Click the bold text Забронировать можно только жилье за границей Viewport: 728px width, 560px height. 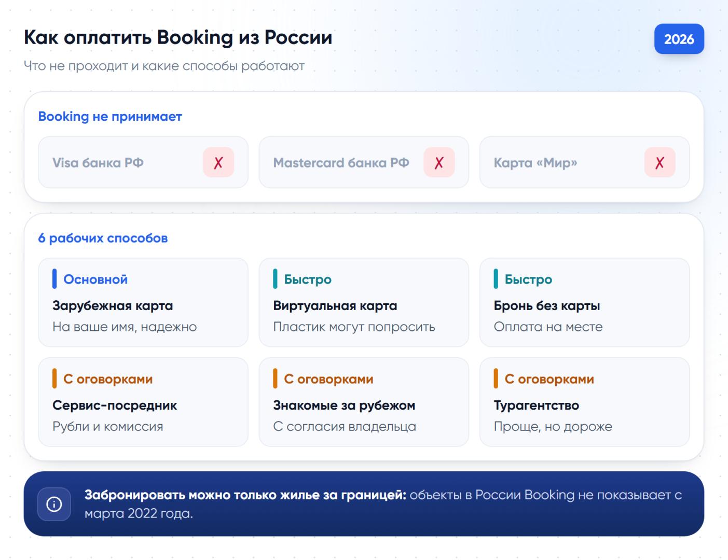[245, 495]
